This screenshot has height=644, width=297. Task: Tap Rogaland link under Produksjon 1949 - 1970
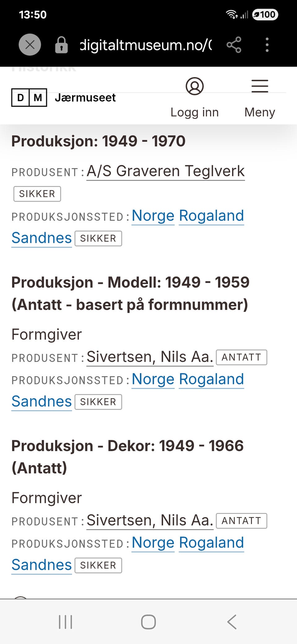(211, 216)
